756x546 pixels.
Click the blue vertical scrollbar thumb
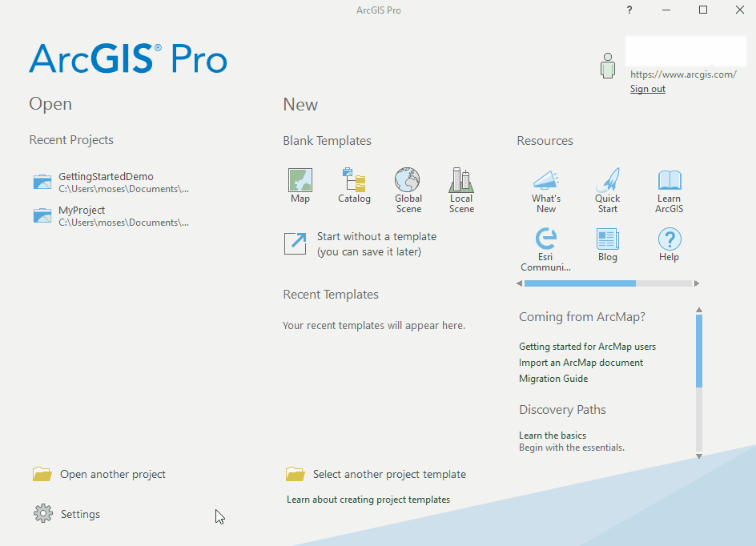coord(699,351)
